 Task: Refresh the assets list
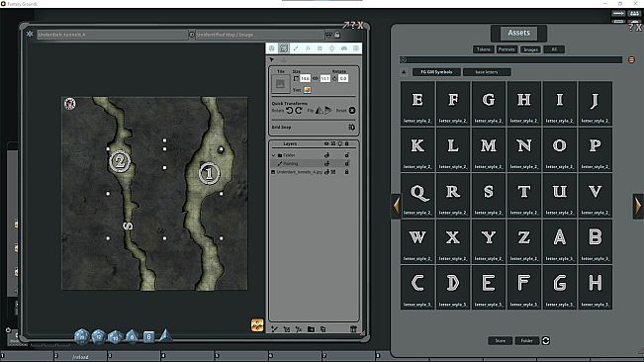pyautogui.click(x=546, y=340)
